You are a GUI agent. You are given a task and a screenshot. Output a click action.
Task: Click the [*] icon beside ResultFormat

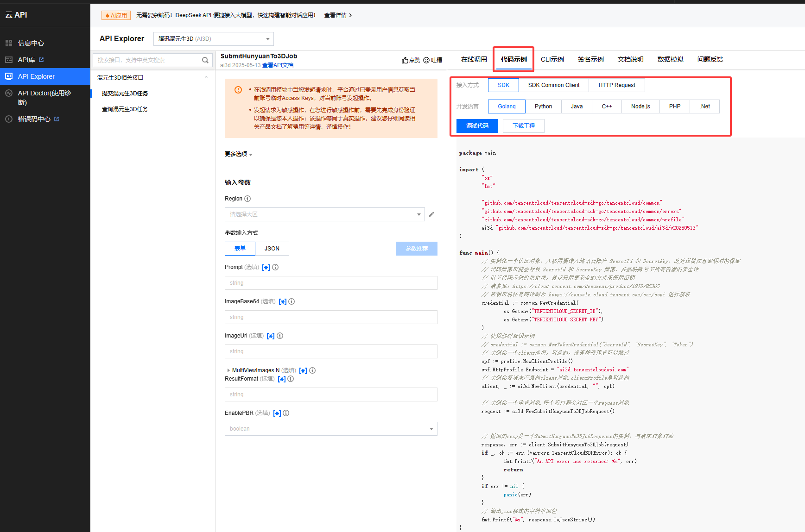coord(281,379)
